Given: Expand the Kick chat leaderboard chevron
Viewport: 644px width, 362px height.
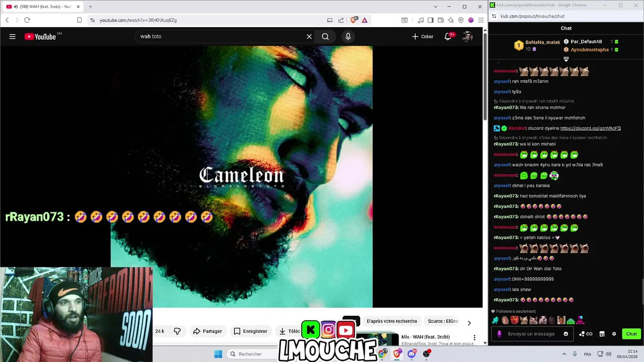Looking at the screenshot, I should 566,59.
